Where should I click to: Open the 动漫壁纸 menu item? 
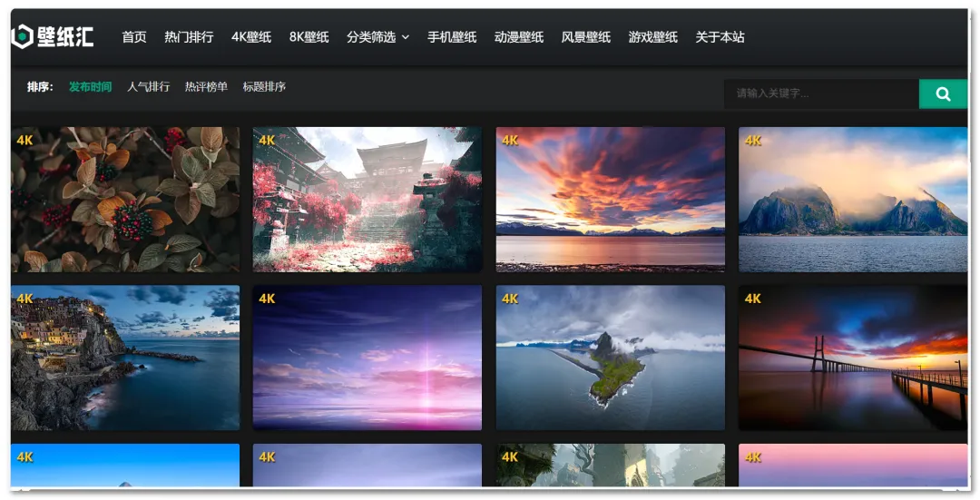(519, 37)
